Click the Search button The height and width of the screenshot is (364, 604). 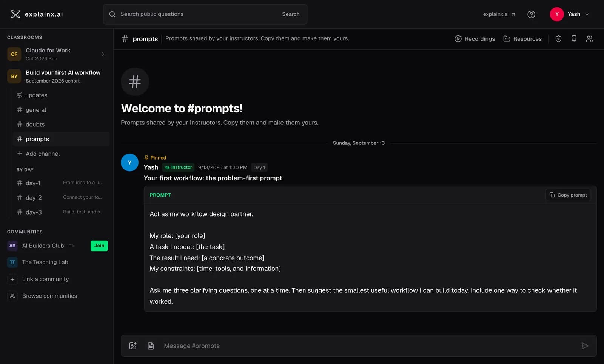click(291, 14)
